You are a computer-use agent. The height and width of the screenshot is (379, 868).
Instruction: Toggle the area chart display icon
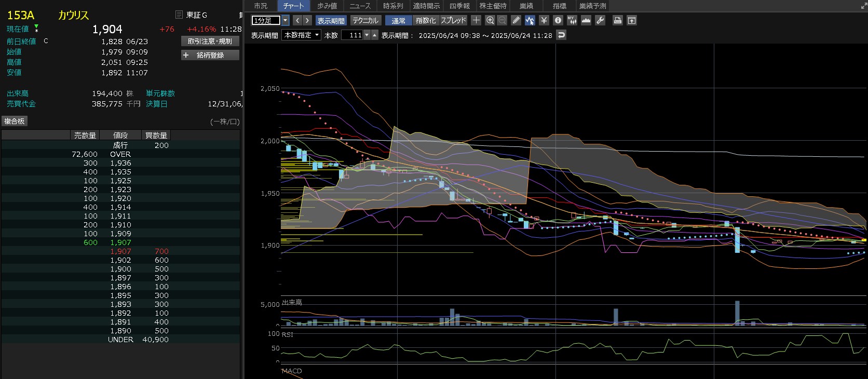click(x=586, y=20)
